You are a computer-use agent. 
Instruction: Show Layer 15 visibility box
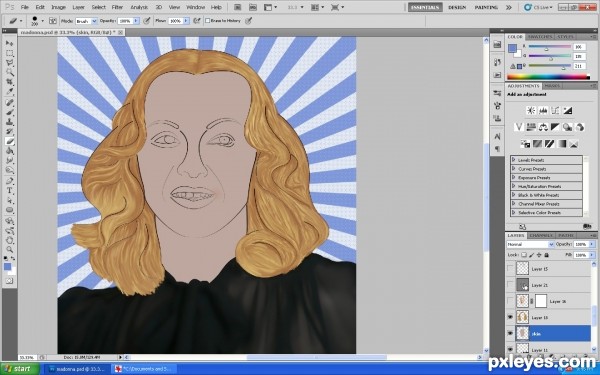click(x=510, y=269)
